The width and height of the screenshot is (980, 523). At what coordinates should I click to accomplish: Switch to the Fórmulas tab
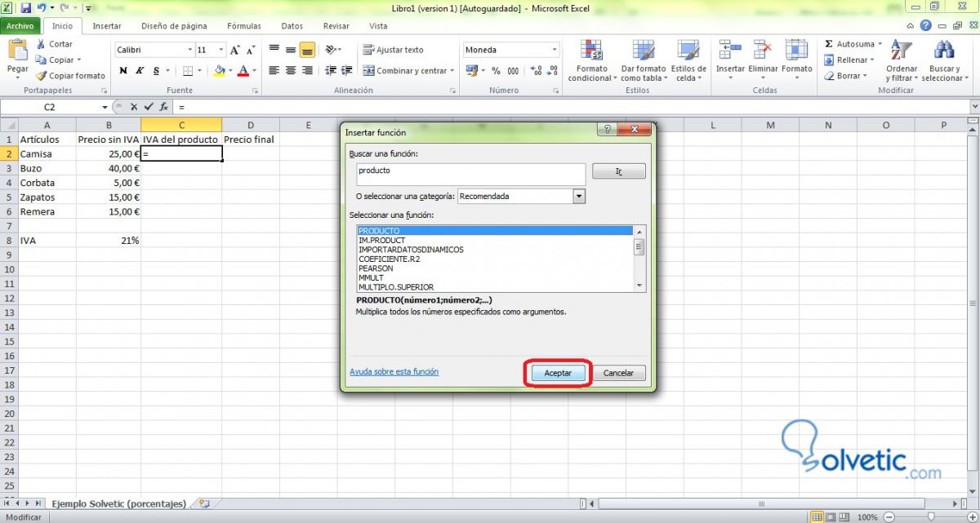tap(244, 26)
